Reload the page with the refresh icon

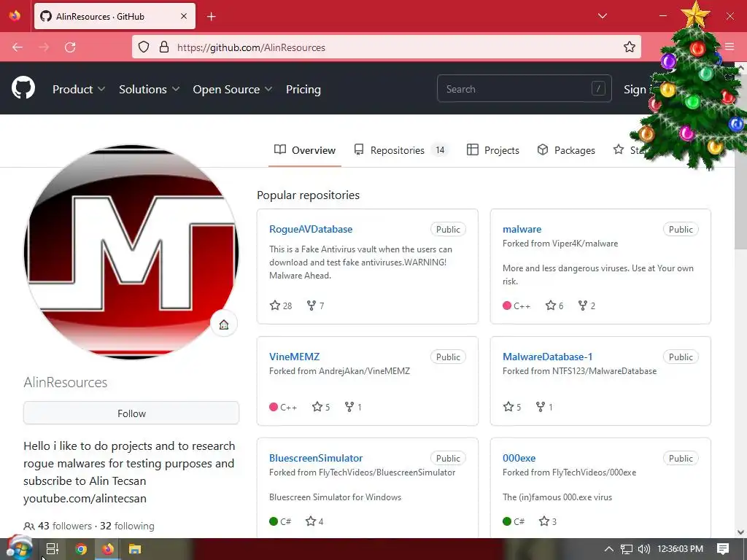pos(70,47)
